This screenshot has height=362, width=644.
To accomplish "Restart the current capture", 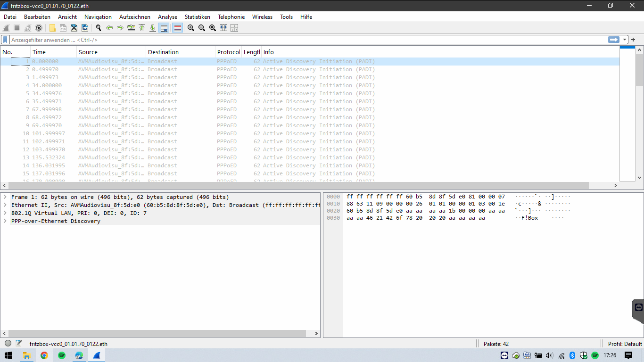I will tap(28, 28).
